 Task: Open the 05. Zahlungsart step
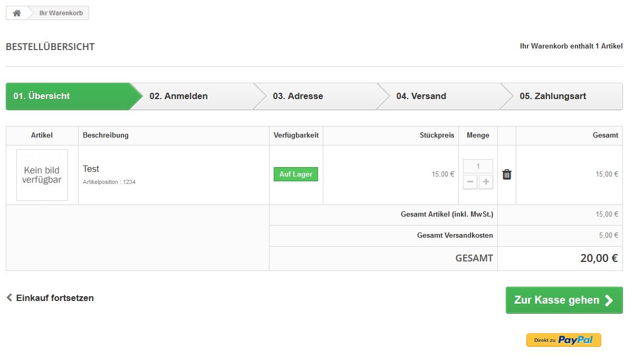coord(553,96)
